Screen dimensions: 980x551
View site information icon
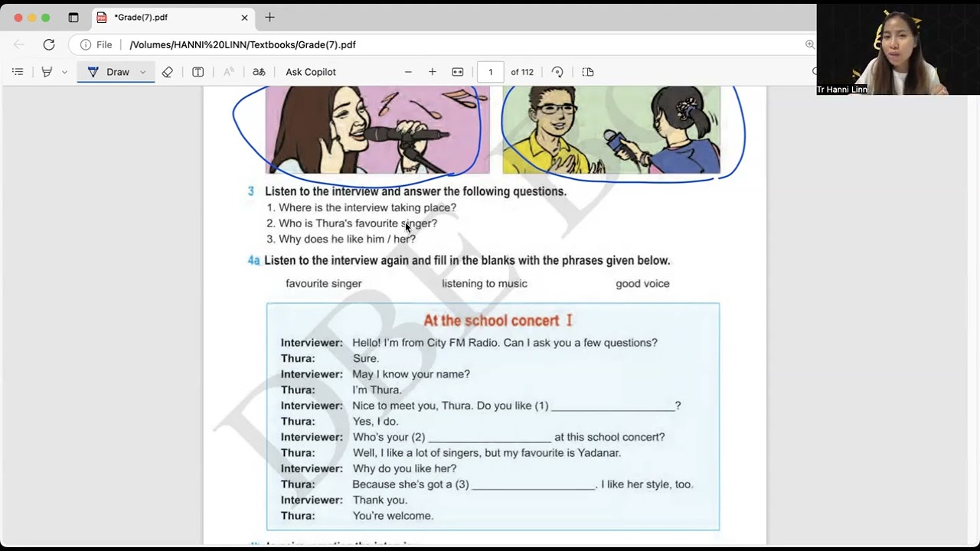coord(86,44)
